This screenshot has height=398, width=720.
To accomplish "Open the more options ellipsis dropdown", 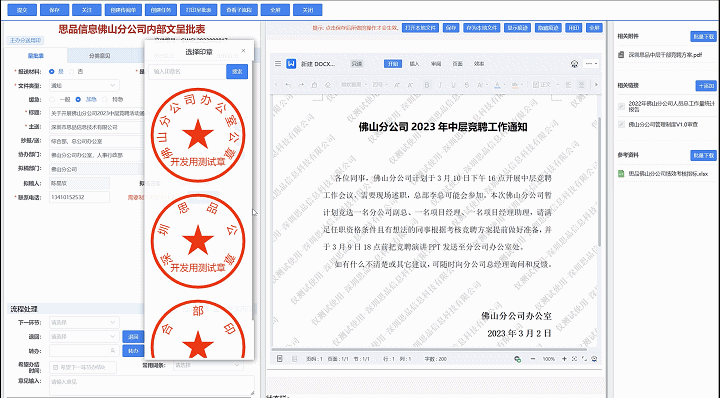I will [x=591, y=64].
